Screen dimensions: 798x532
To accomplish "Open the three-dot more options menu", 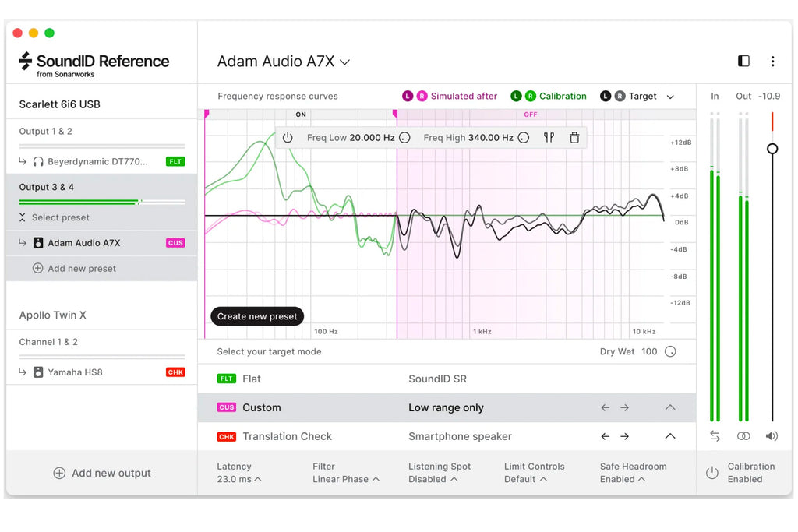I will (772, 61).
